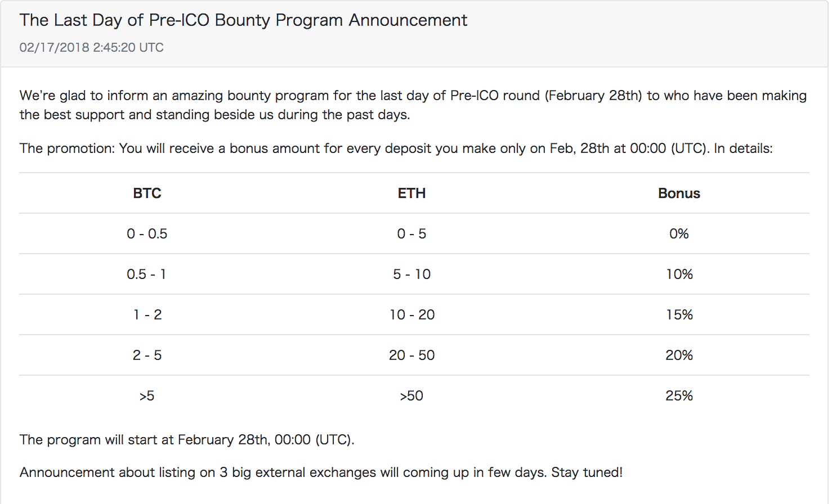This screenshot has width=832, height=504.
Task: Click the exchange listing announcement sentence
Action: coord(321,472)
